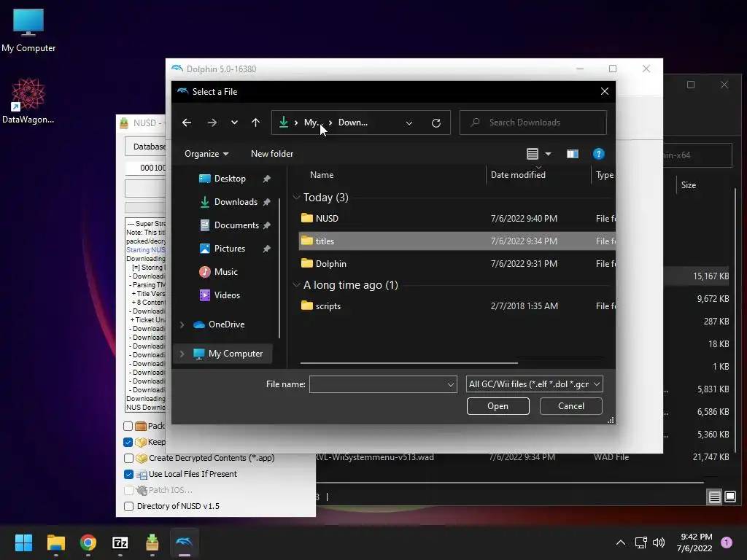Click the Search Downloads box
The height and width of the screenshot is (560, 747).
(x=533, y=122)
